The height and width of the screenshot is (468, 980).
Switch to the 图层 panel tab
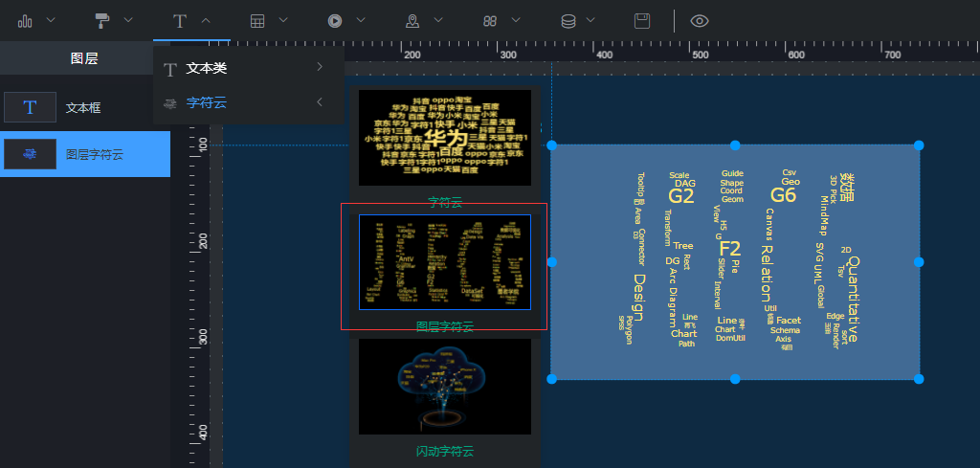[x=84, y=58]
